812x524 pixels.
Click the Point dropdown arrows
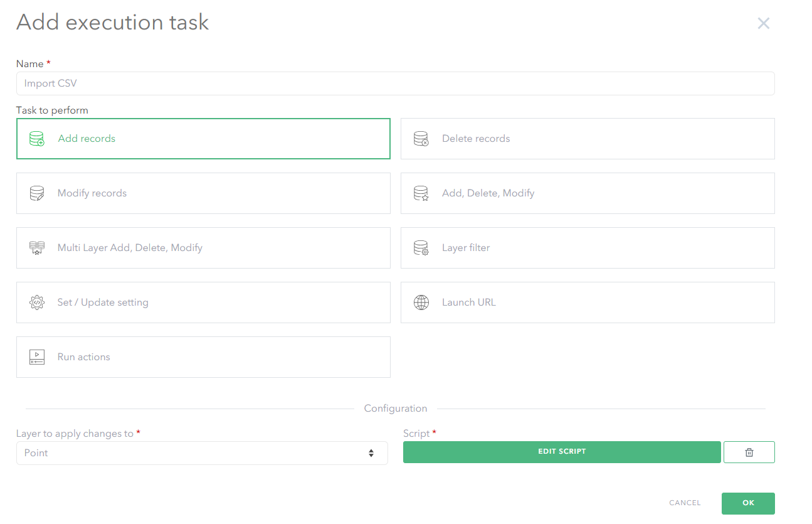pos(371,453)
